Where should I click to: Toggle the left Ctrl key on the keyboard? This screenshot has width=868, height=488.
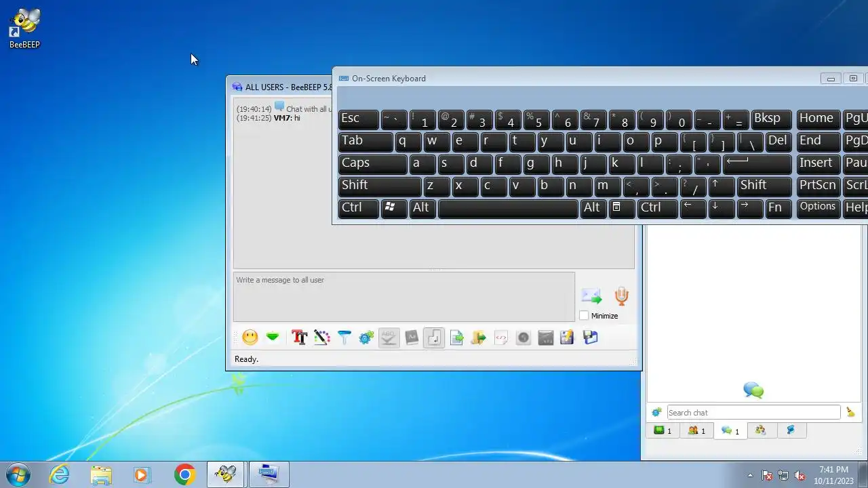[x=359, y=208]
